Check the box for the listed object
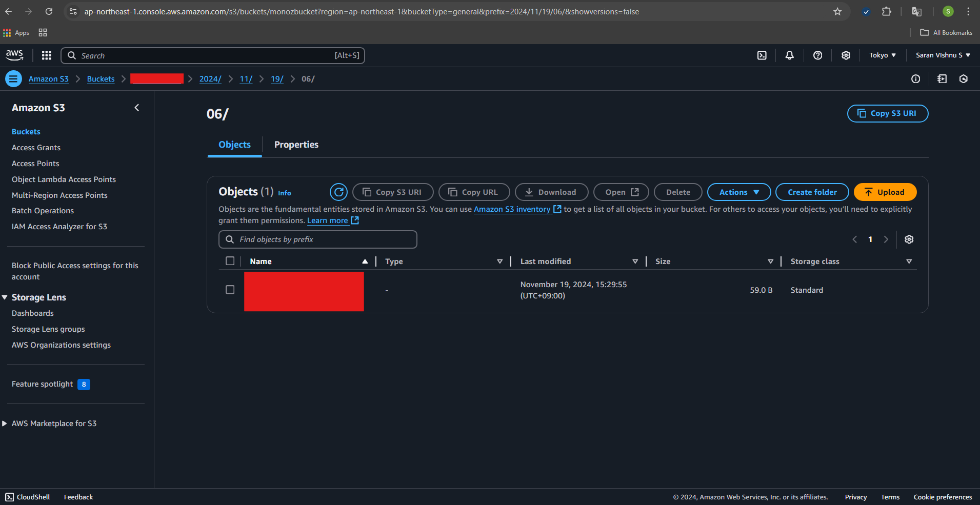 coord(230,290)
